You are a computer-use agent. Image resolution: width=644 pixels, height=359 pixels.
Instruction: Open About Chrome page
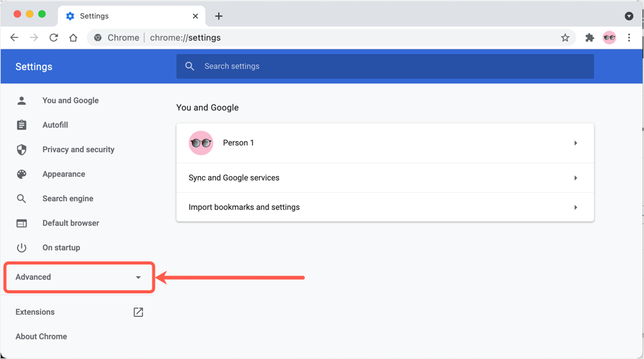pos(41,337)
